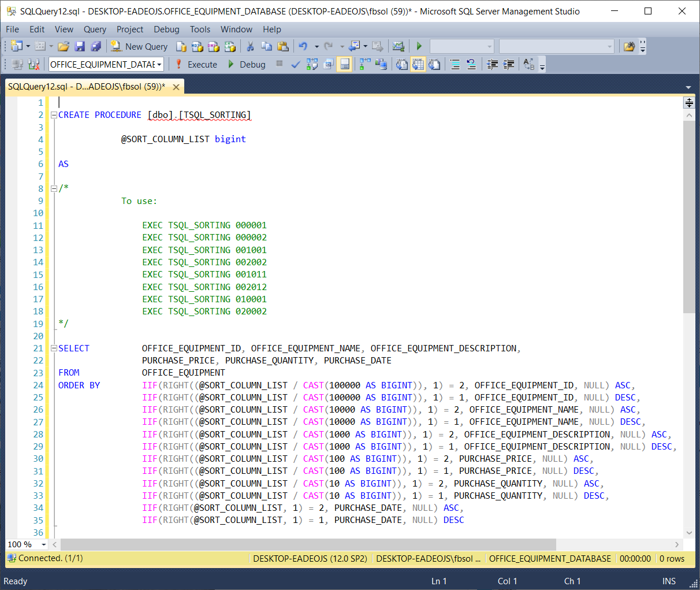Open the Query menu
Image resolution: width=700 pixels, height=590 pixels.
tap(95, 29)
